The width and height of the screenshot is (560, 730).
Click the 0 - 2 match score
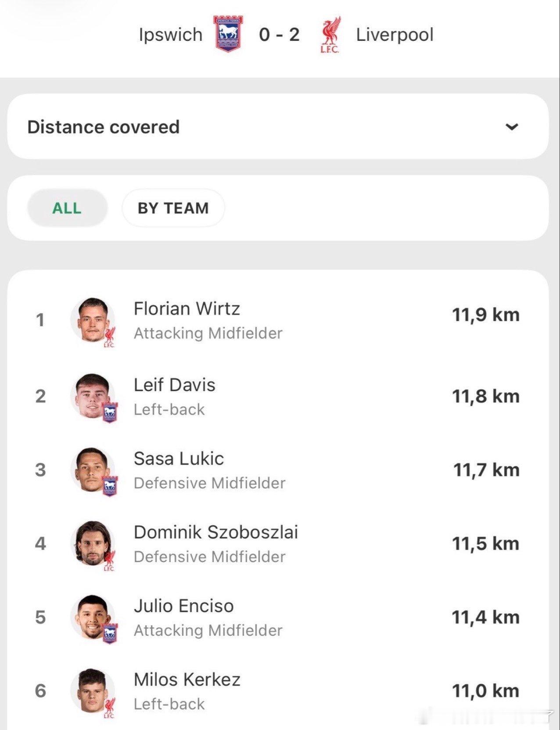click(x=279, y=35)
